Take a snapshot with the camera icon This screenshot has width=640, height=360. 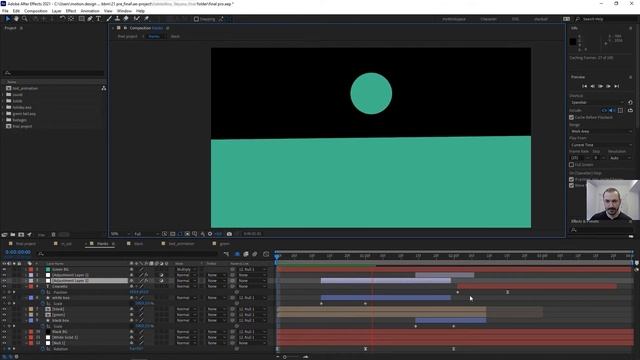pos(229,234)
